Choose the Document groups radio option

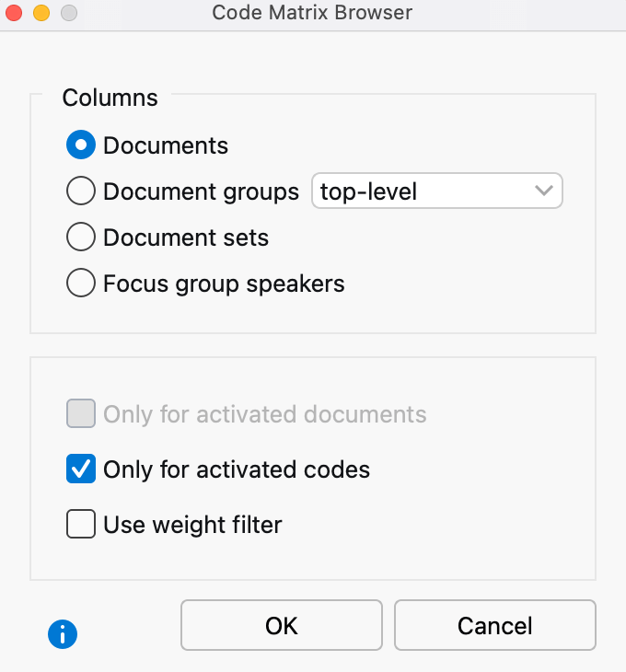click(81, 191)
